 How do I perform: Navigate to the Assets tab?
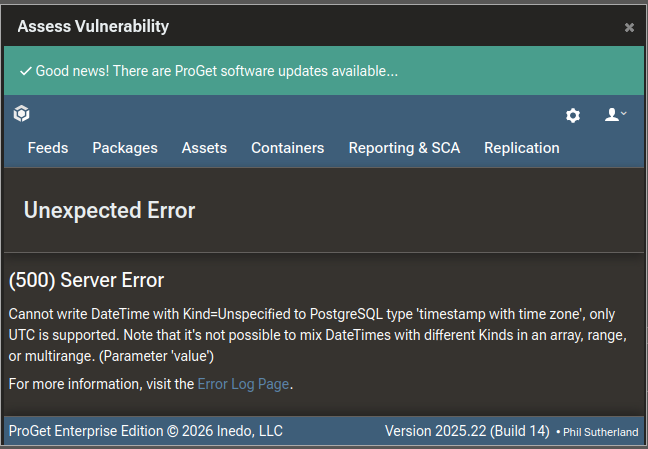[x=204, y=148]
